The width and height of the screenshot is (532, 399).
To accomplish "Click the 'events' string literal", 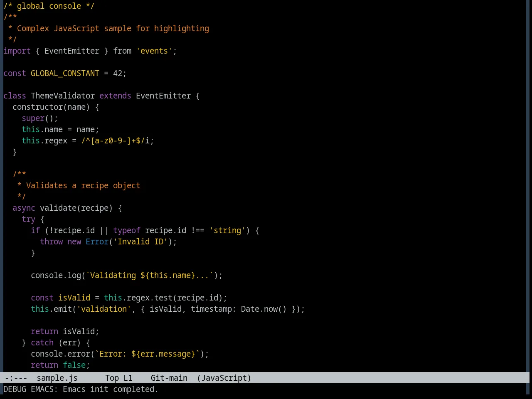I will coord(154,51).
